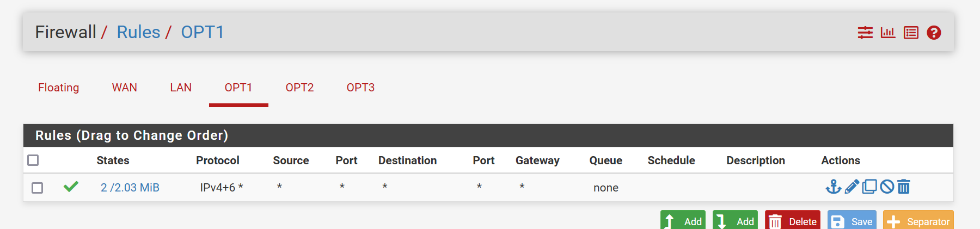Disable the rule with the ban icon
980x229 pixels.
point(887,187)
